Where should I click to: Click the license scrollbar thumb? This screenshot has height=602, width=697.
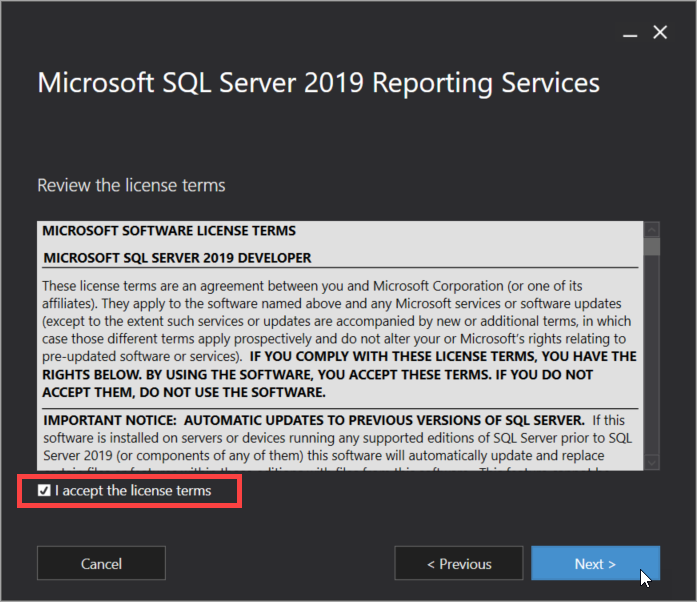652,247
